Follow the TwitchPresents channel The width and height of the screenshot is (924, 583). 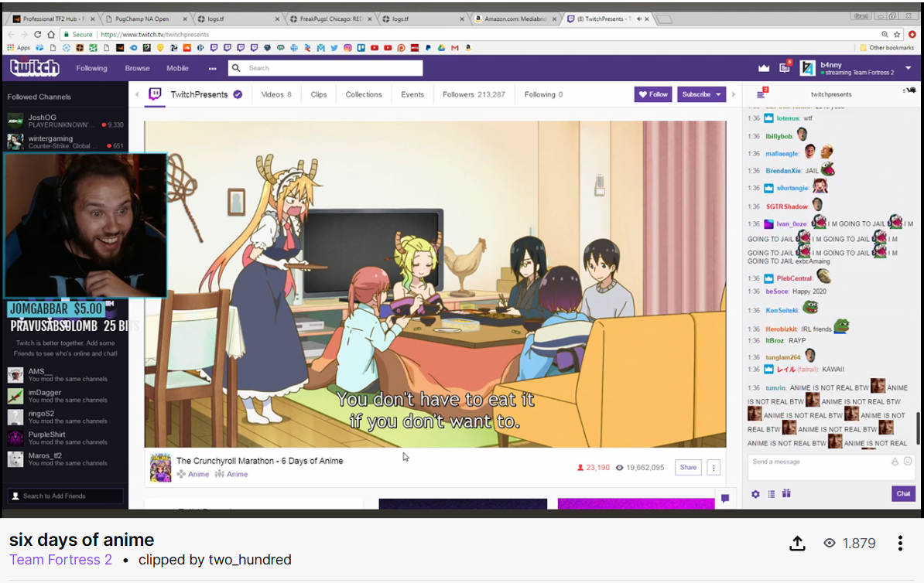(x=653, y=94)
